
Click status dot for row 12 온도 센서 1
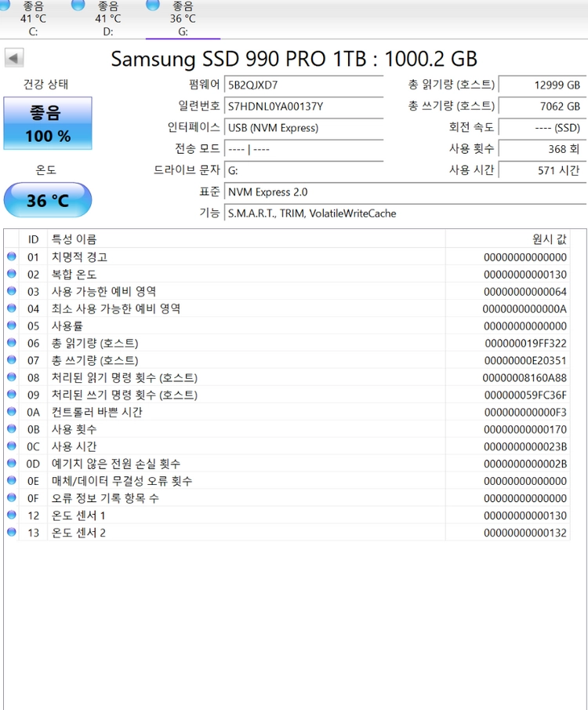pos(12,515)
